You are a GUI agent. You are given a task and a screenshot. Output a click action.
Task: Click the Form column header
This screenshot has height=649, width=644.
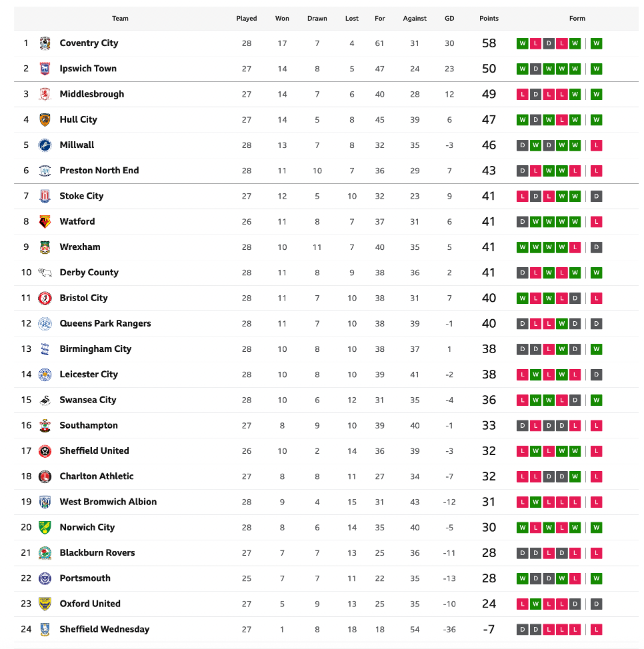[x=577, y=19]
